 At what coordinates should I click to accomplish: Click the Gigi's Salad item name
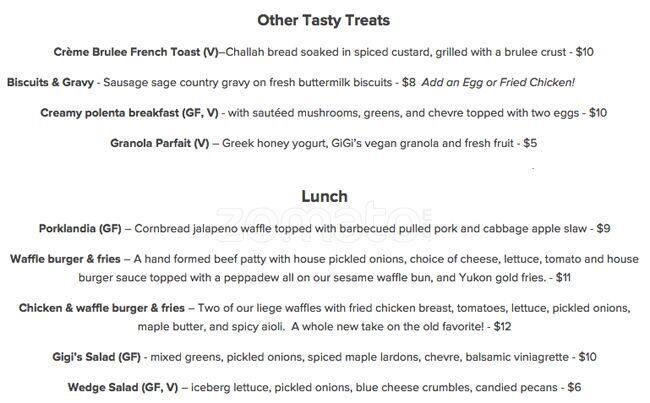tap(95, 356)
